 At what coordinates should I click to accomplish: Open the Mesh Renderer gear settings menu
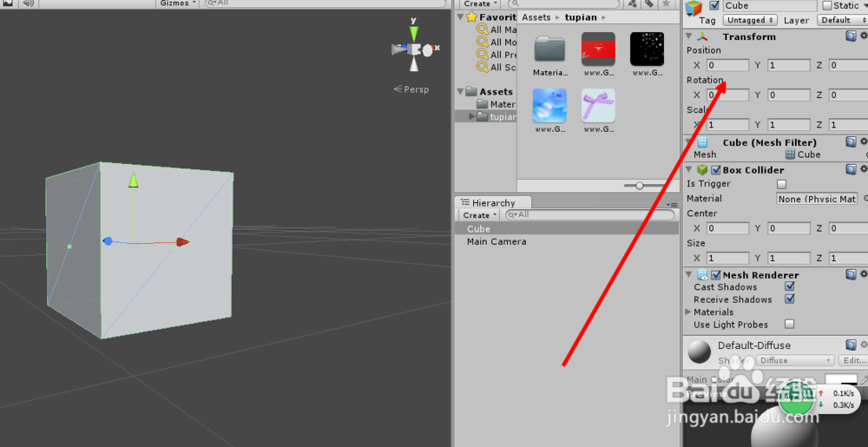coord(864,274)
